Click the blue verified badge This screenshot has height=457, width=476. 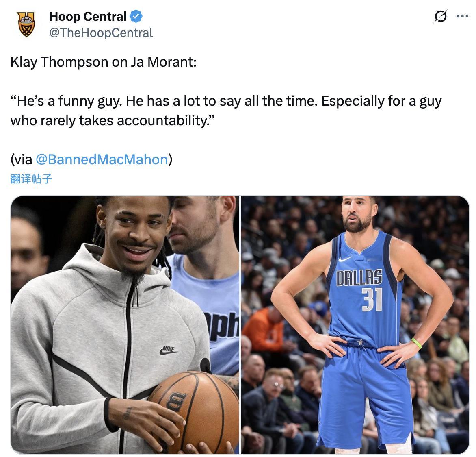click(136, 16)
